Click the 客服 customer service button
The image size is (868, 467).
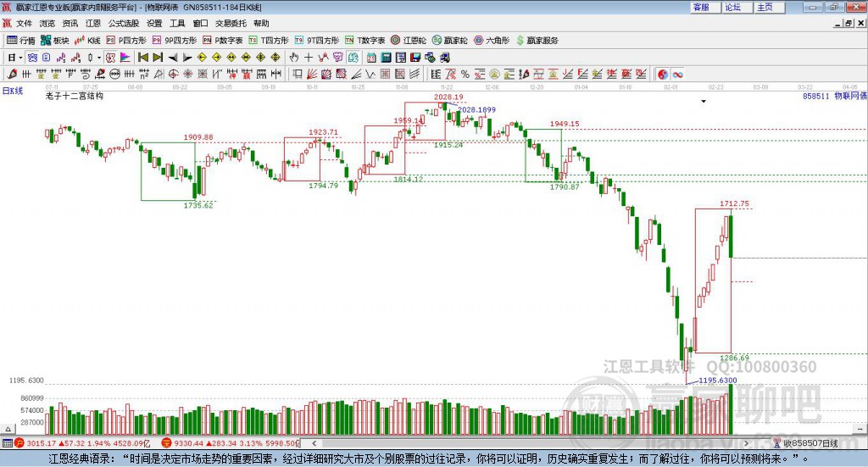[x=704, y=7]
